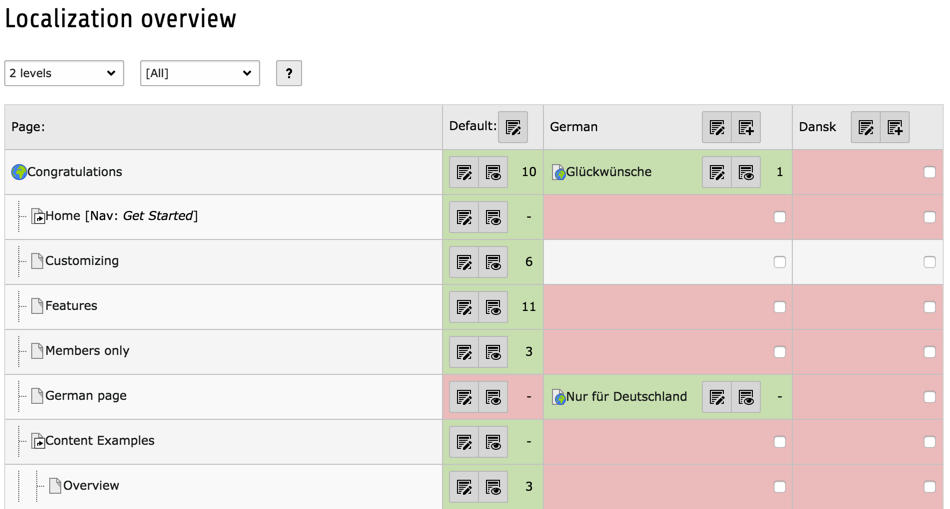This screenshot has width=950, height=509.
Task: View the Customizing page
Action: point(493,262)
